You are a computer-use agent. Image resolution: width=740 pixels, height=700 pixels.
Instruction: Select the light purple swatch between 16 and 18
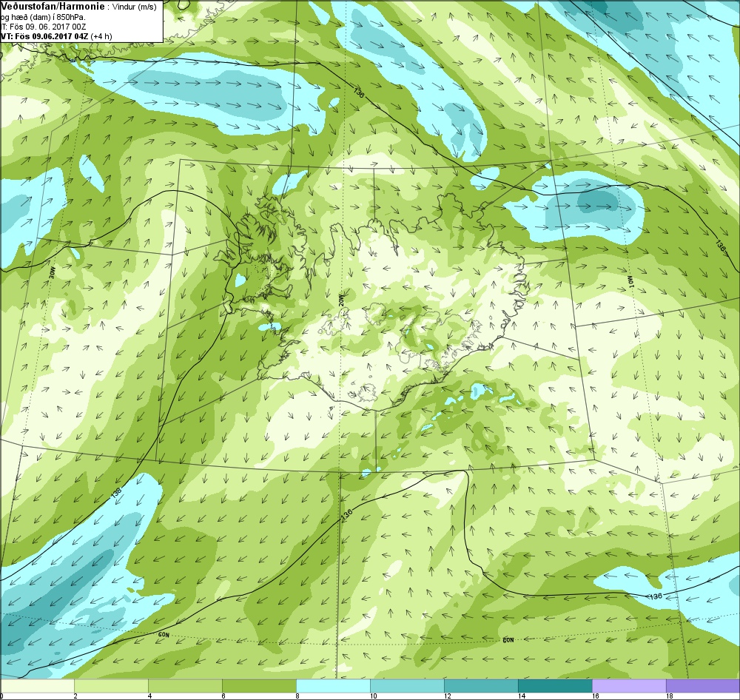coord(629,685)
